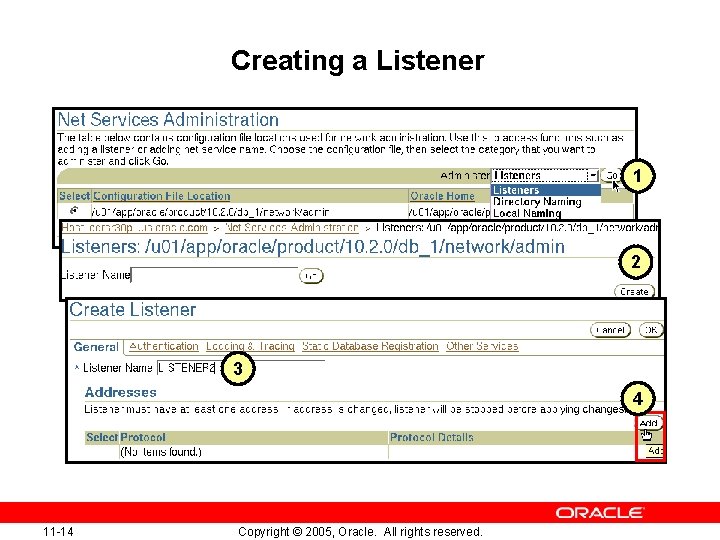Image resolution: width=720 pixels, height=540 pixels.
Task: Click the Create button on Listeners page
Action: [634, 292]
